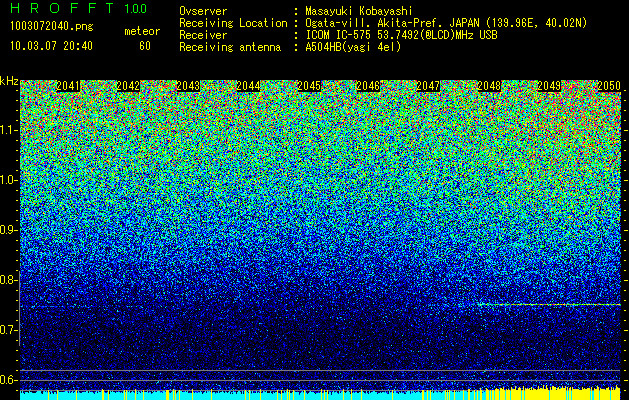Click the 2046 time marker
This screenshot has width=629, height=400.
pyautogui.click(x=368, y=86)
